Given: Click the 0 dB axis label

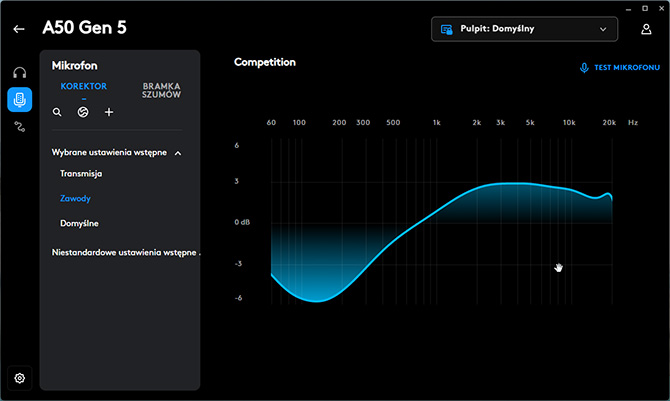Looking at the screenshot, I should [x=242, y=222].
